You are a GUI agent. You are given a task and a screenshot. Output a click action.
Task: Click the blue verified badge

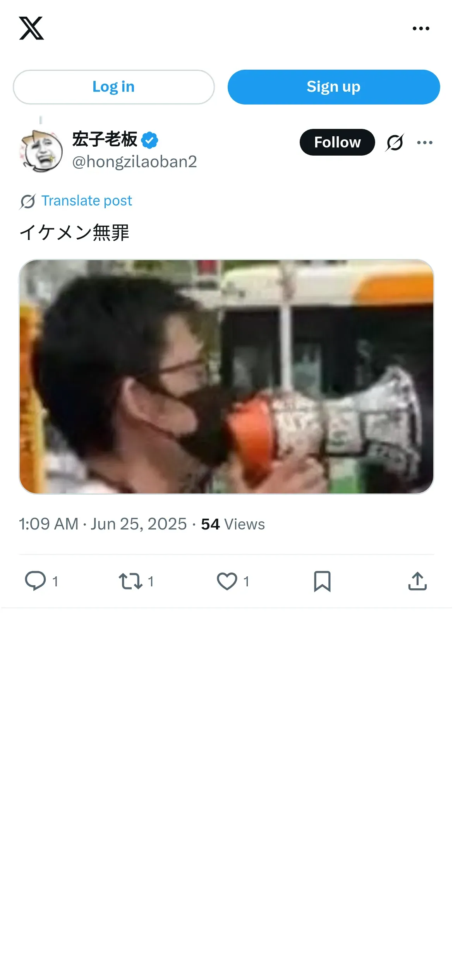(x=150, y=140)
